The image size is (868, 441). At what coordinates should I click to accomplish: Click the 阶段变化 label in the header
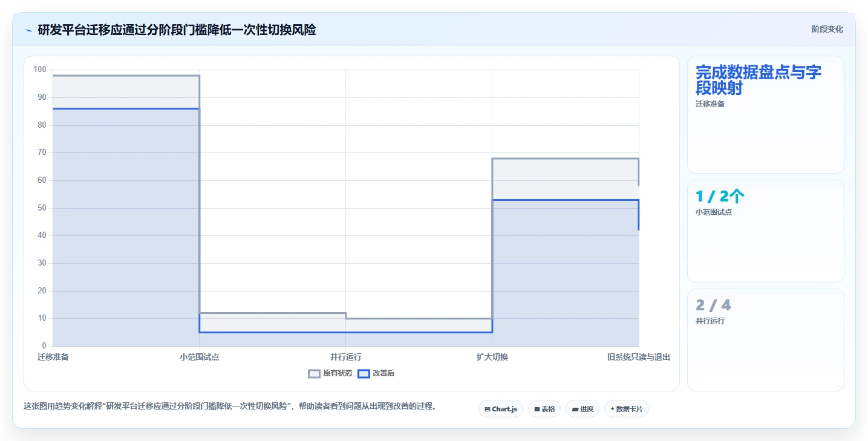827,30
